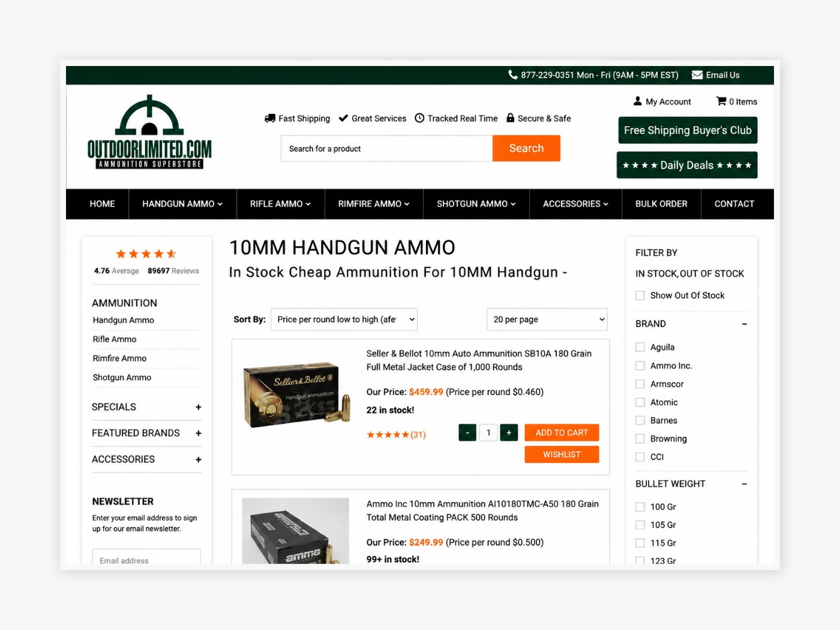Screen dimensions: 840x630
Task: Click the My Account person icon
Action: pyautogui.click(x=637, y=101)
